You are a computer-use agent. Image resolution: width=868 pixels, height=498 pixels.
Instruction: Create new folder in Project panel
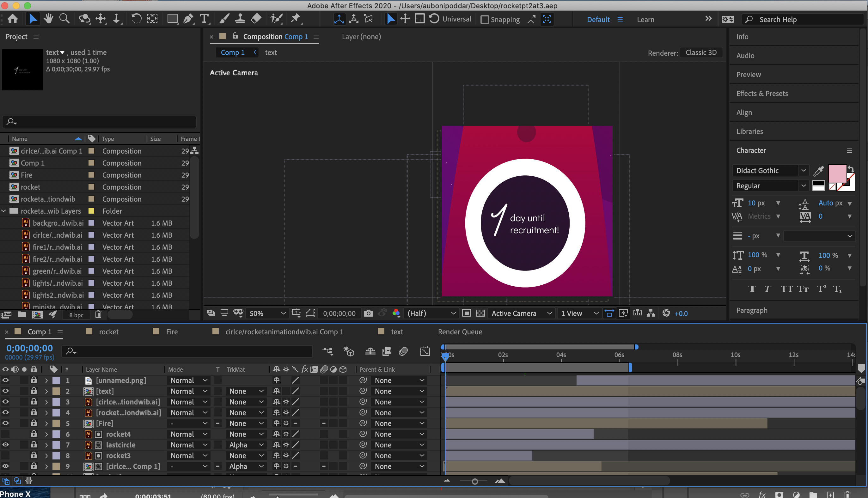point(21,314)
